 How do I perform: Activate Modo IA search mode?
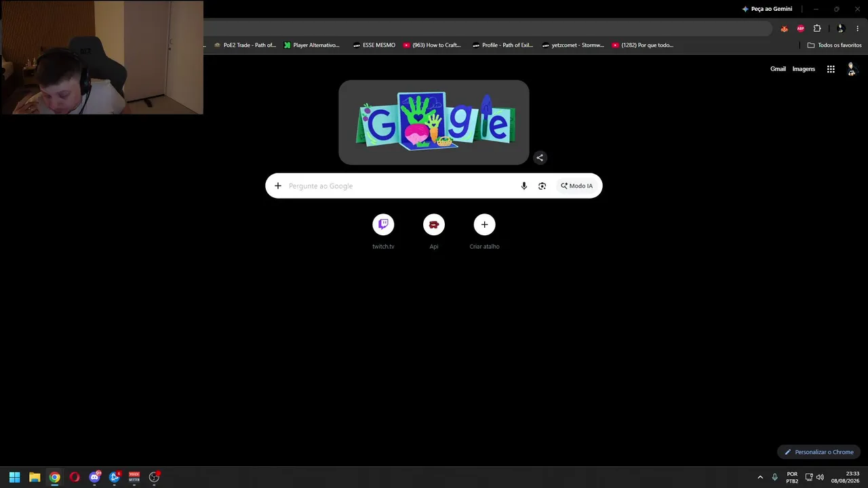click(576, 186)
